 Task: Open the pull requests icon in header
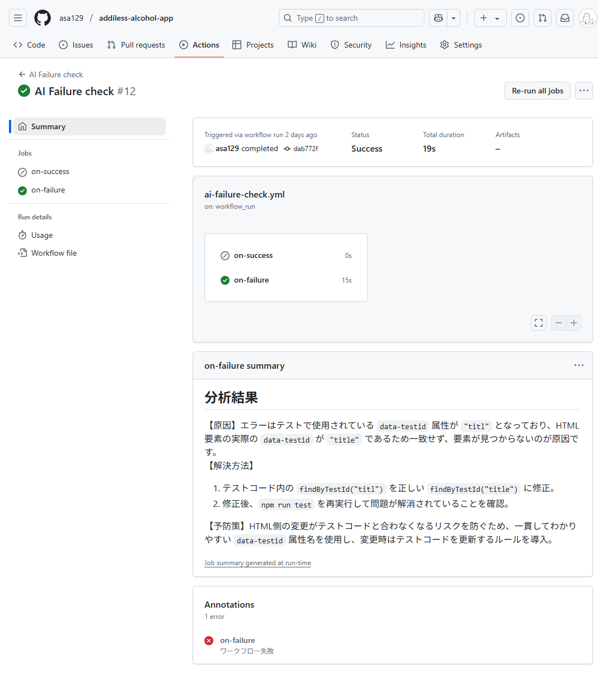pos(543,18)
